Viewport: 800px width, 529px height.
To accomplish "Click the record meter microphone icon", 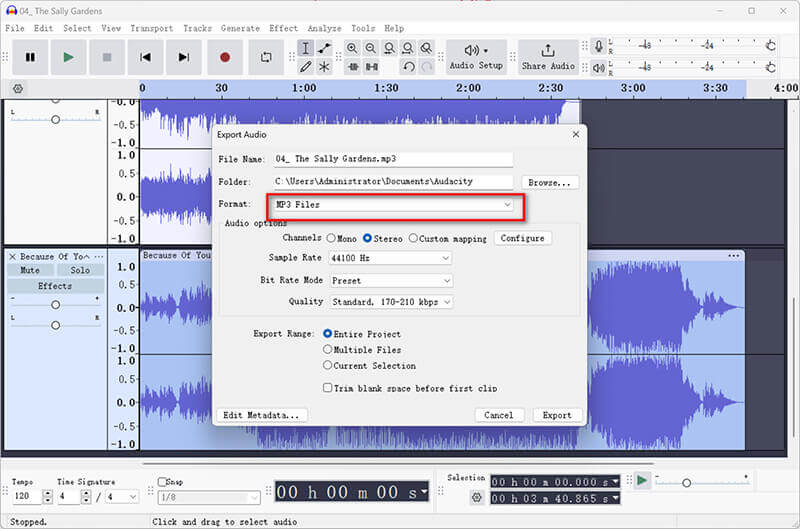I will 599,46.
